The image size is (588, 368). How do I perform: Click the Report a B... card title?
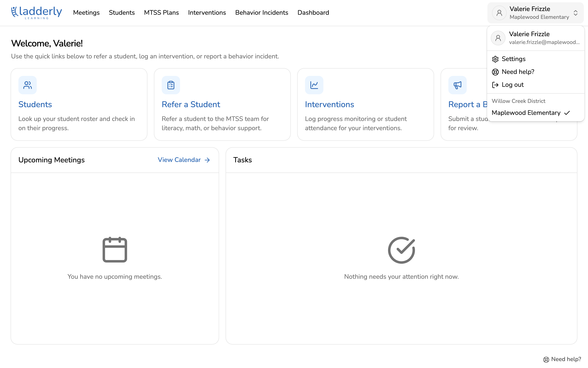[x=468, y=104]
